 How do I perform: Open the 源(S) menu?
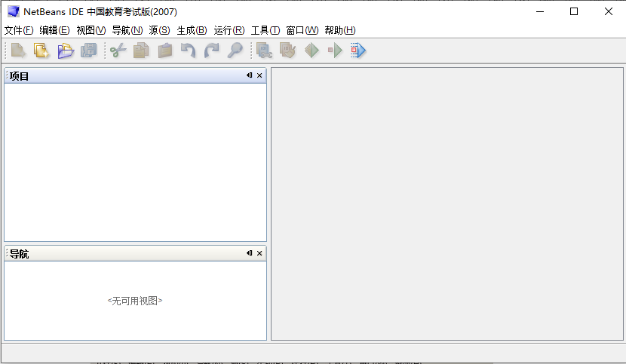click(x=159, y=30)
